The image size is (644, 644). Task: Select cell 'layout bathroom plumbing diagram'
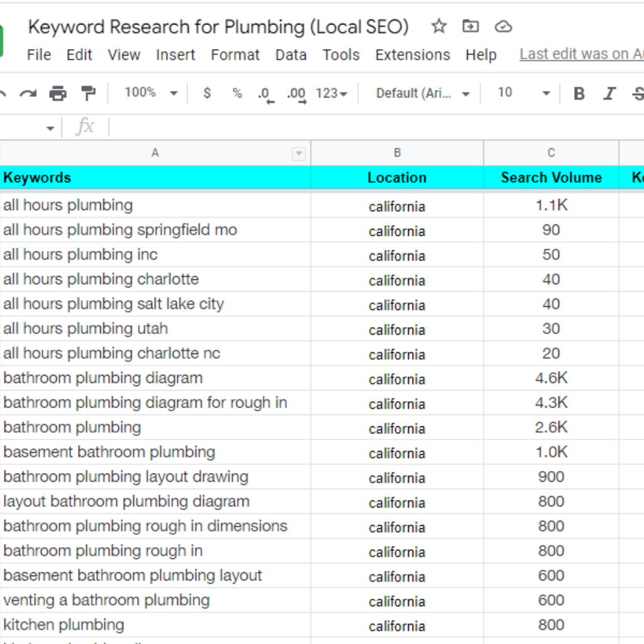click(155, 501)
